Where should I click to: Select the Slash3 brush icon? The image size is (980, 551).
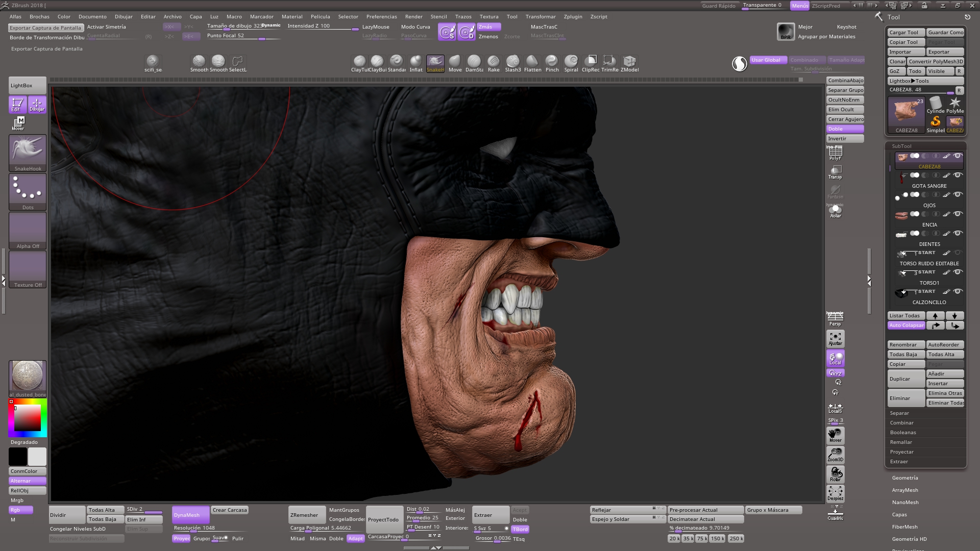click(513, 63)
